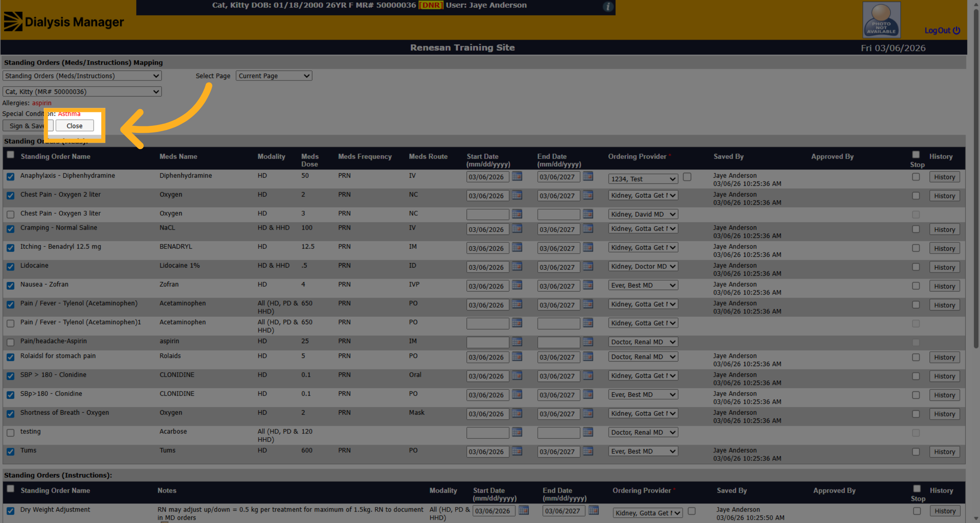The width and height of the screenshot is (980, 523).
Task: Open Standing Orders (Meds/Instructions) mapping dropdown
Action: click(x=82, y=76)
